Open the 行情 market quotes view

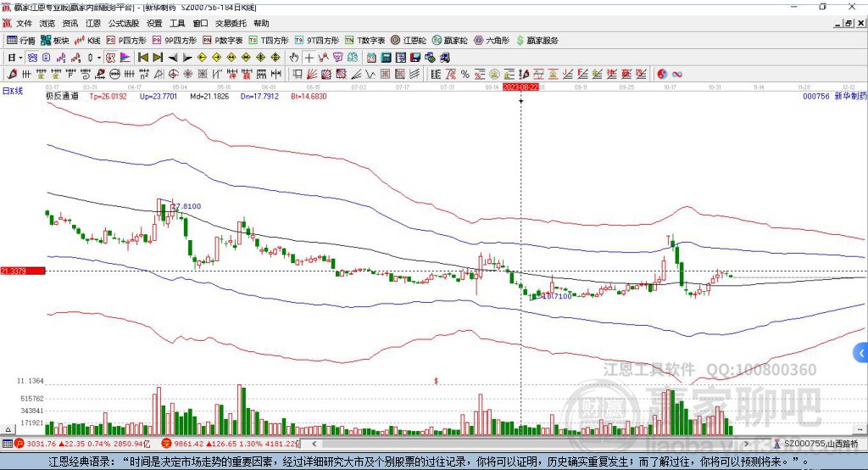pos(21,41)
